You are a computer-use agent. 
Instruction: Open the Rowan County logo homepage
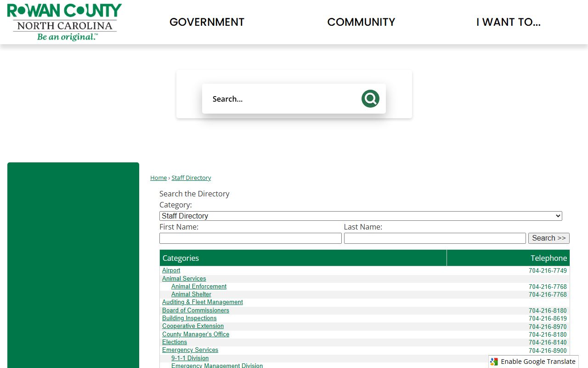point(64,22)
